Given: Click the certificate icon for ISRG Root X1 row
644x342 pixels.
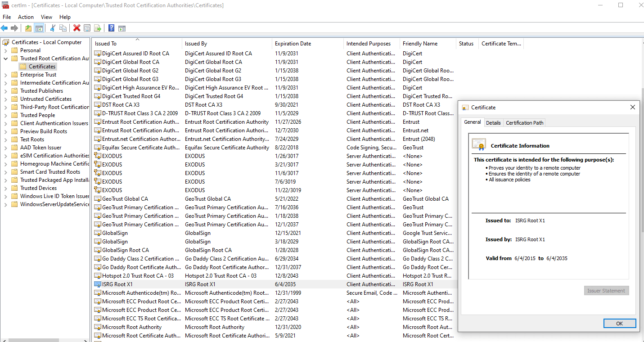Looking at the screenshot, I should pyautogui.click(x=97, y=284).
